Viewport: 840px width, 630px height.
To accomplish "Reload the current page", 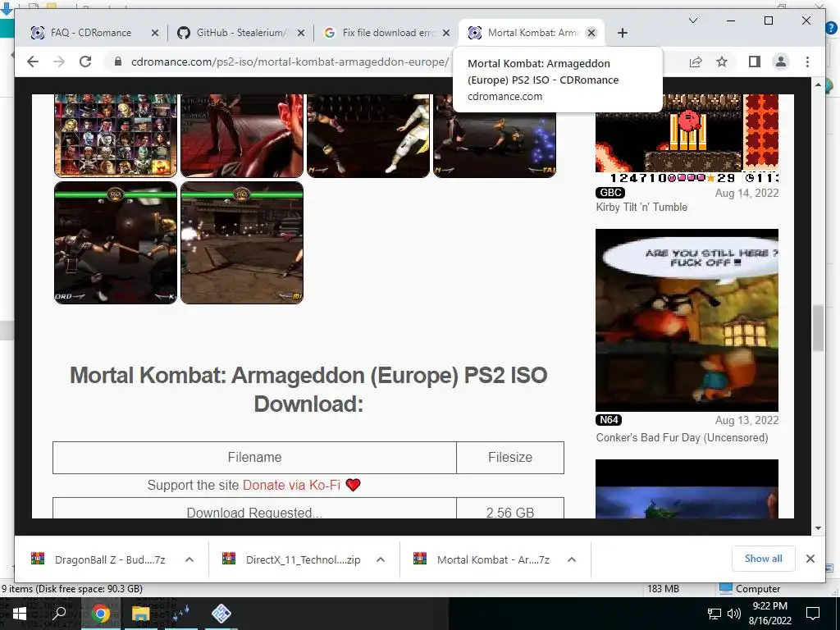I will point(85,62).
